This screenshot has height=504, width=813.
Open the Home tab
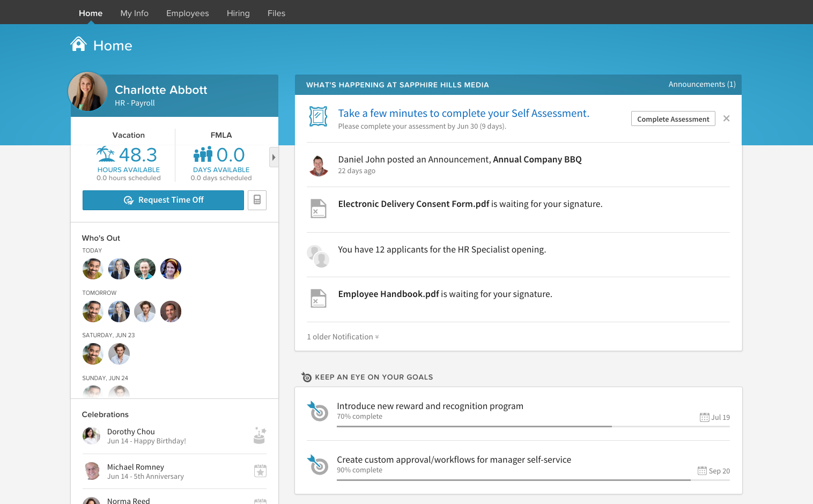pyautogui.click(x=91, y=13)
